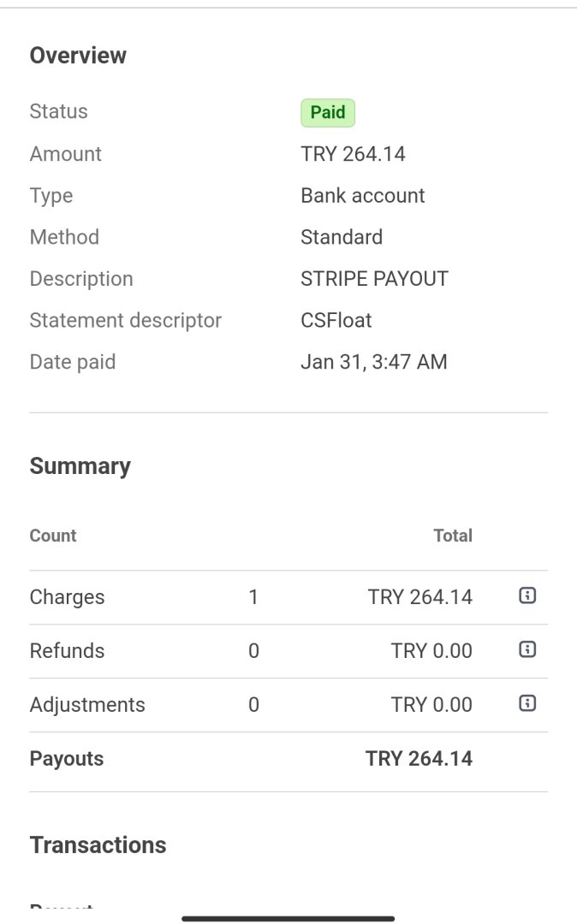Tap the home indicator bar at bottom
The image size is (577, 924).
(288, 918)
